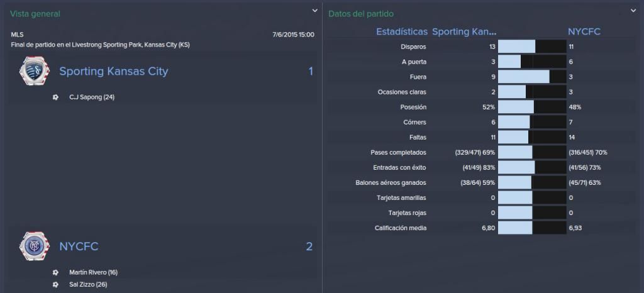
Task: Select scorer Martín Rivero (16)
Action: point(93,272)
